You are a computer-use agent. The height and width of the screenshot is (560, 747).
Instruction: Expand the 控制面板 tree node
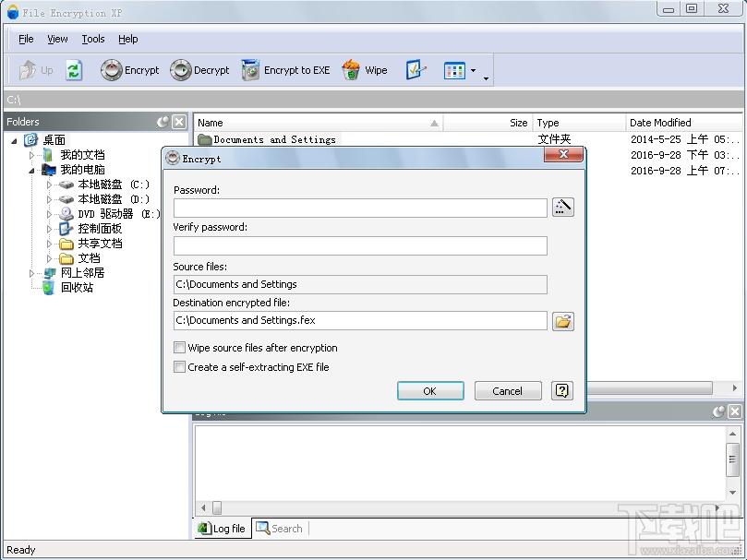point(49,229)
